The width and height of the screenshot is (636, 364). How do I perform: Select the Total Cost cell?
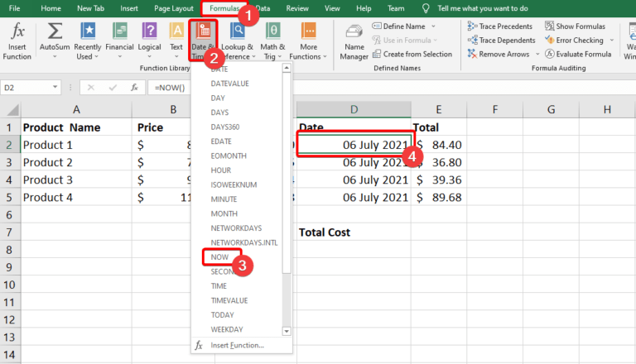point(354,232)
